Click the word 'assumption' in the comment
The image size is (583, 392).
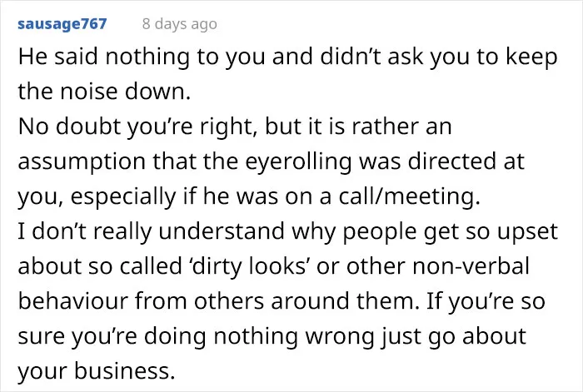pyautogui.click(x=82, y=162)
